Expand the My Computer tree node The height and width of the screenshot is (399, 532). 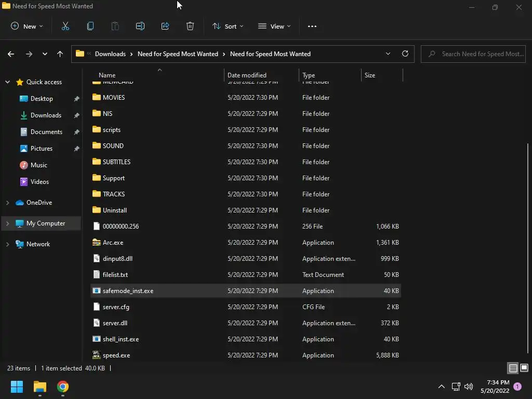coord(7,223)
